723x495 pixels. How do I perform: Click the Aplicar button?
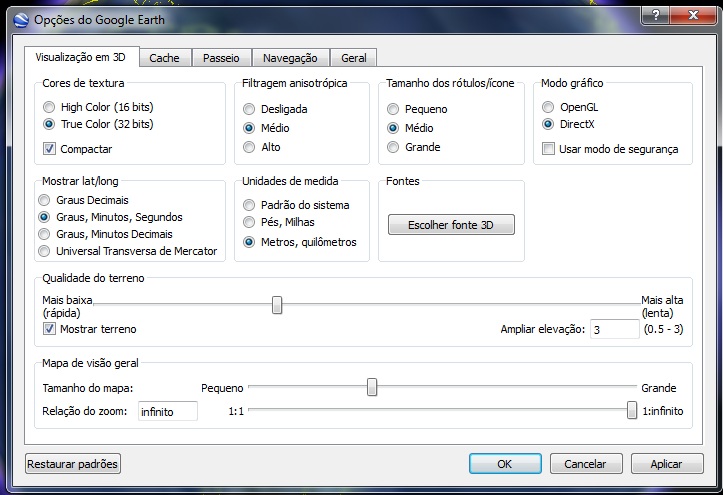[x=667, y=464]
